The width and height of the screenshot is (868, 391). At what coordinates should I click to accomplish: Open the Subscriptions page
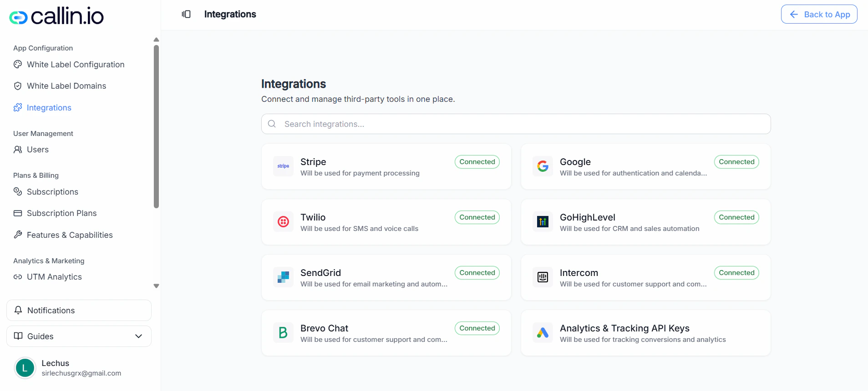coord(52,192)
